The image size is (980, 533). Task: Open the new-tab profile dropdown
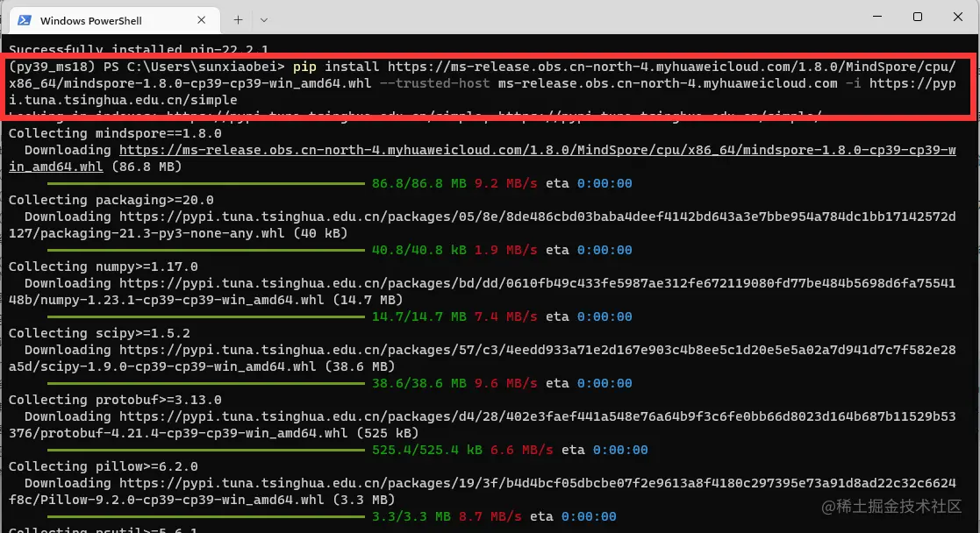coord(264,20)
